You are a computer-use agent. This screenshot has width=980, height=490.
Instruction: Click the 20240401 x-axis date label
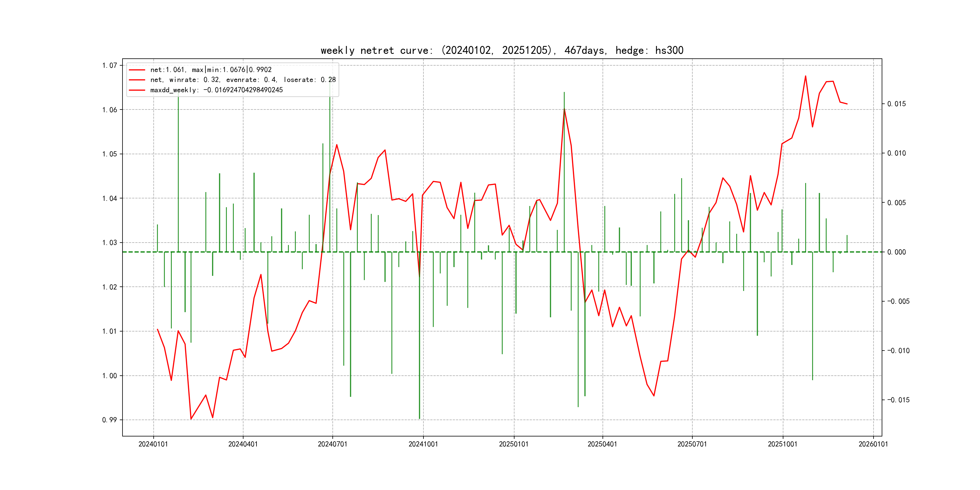[243, 444]
